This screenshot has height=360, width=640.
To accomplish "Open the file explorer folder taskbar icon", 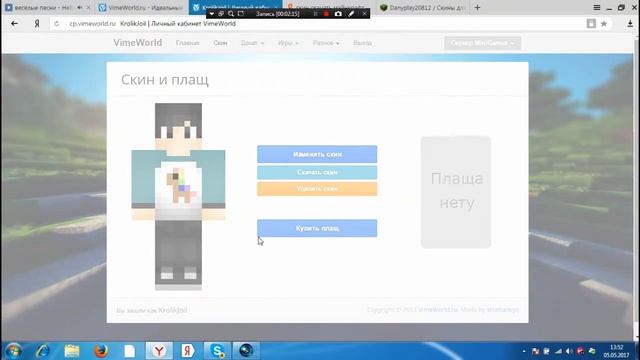I will pyautogui.click(x=72, y=351).
